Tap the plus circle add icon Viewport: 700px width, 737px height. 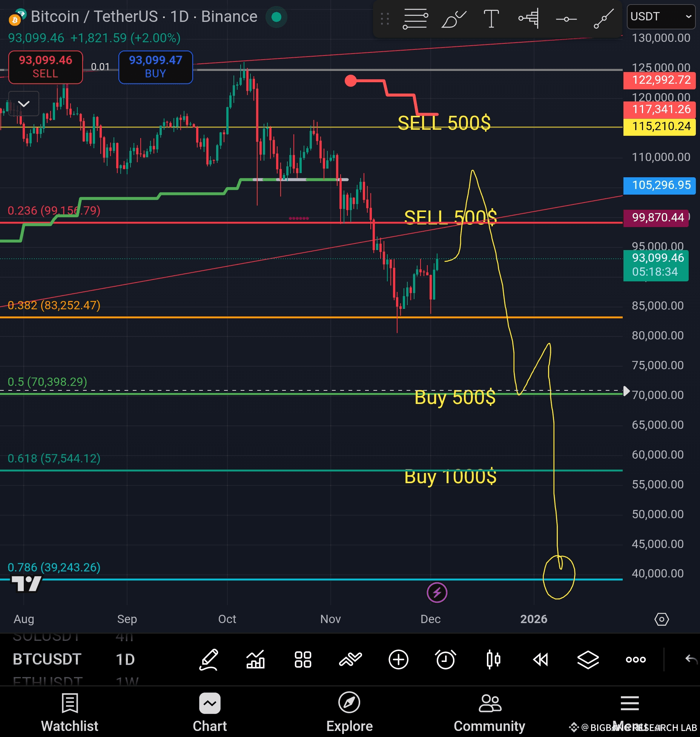coord(398,659)
